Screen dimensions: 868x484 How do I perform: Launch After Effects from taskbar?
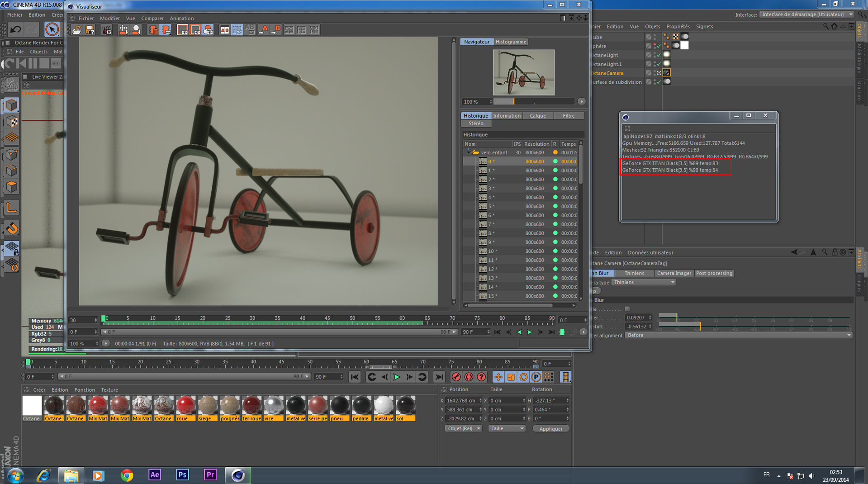154,475
